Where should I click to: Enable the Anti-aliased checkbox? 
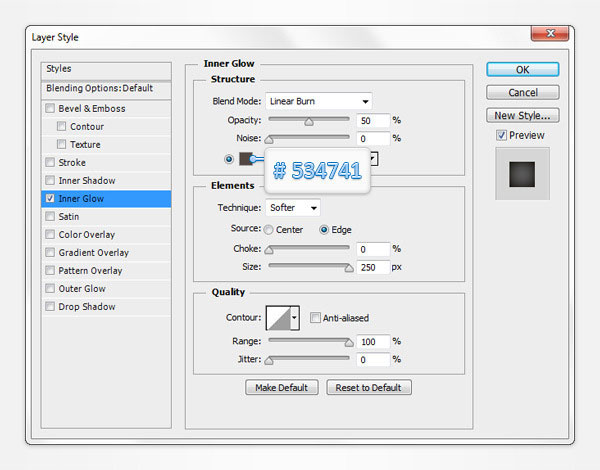click(x=315, y=318)
